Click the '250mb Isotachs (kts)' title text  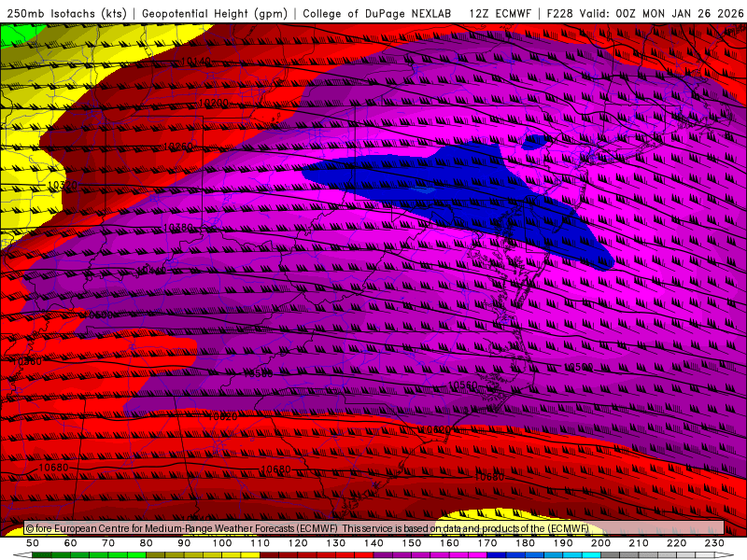pyautogui.click(x=66, y=13)
